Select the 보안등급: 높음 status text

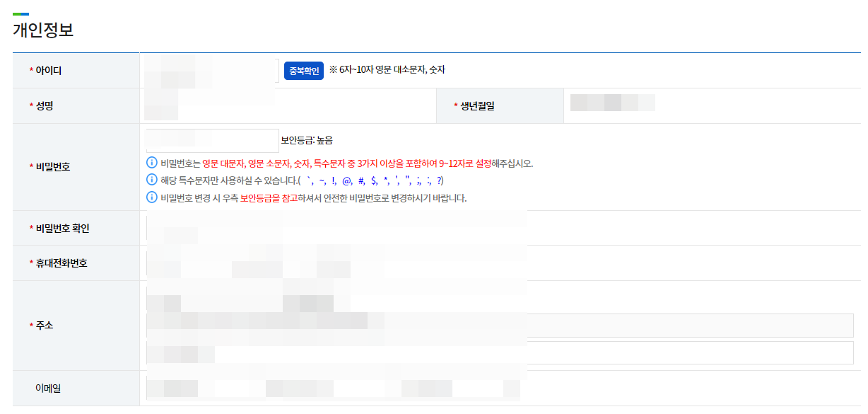307,139
